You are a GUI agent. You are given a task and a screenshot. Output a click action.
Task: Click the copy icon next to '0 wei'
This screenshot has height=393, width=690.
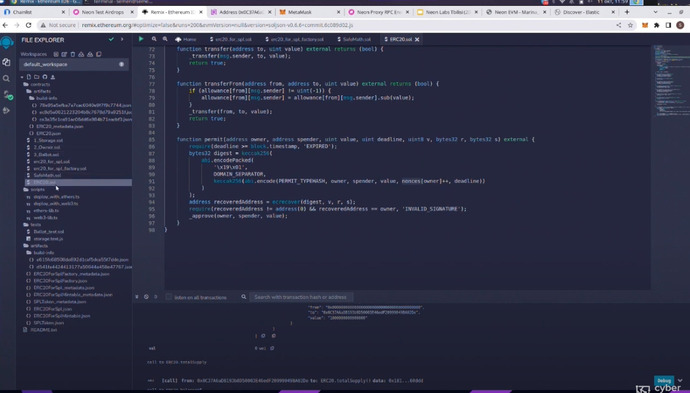pyautogui.click(x=272, y=348)
